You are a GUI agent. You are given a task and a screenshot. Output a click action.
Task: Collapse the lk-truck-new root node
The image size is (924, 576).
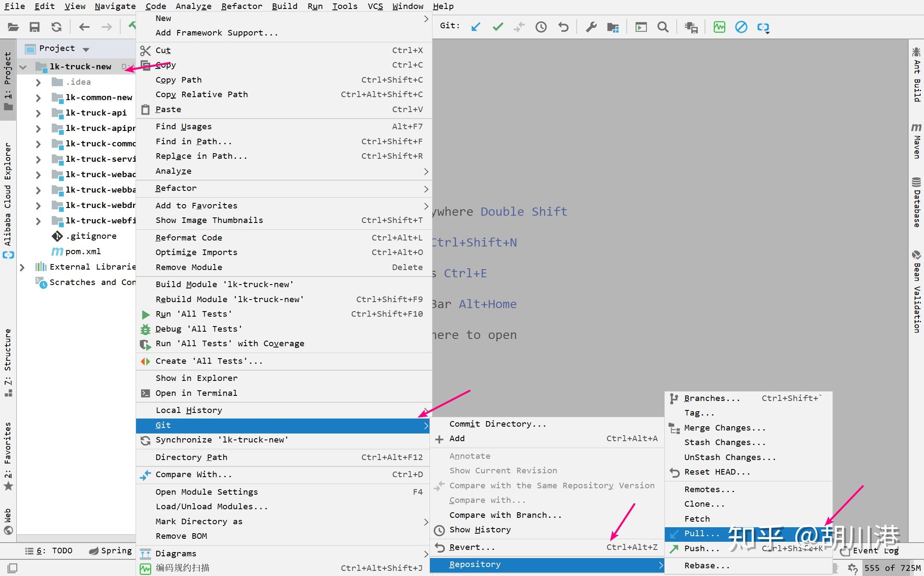tap(23, 67)
